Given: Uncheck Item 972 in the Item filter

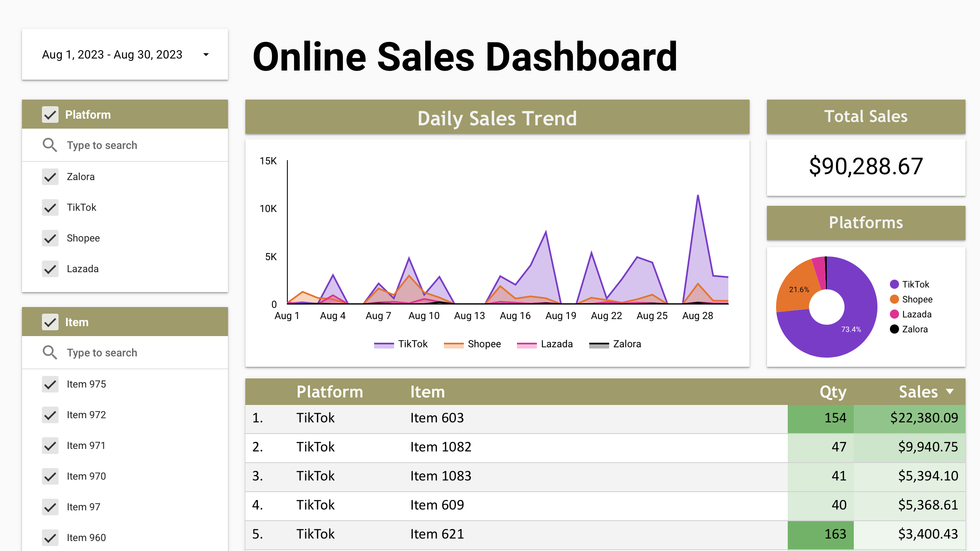Looking at the screenshot, I should (x=50, y=415).
